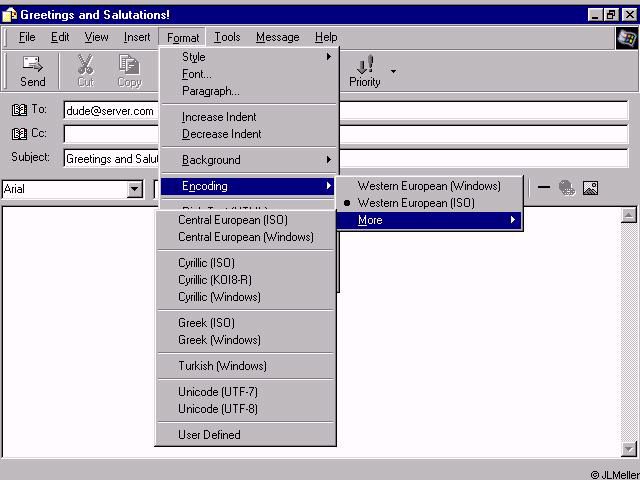Click the message body scroll down arrow
The image size is (640, 480).
(628, 449)
